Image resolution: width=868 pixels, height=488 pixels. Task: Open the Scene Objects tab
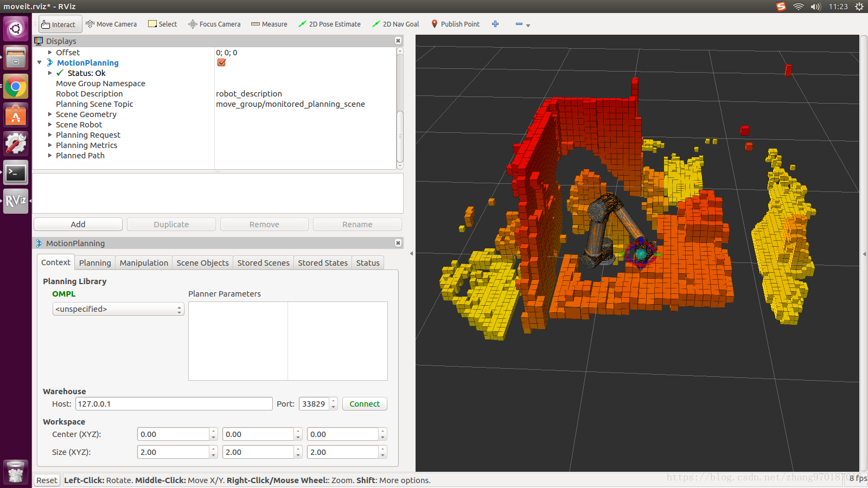pos(202,263)
